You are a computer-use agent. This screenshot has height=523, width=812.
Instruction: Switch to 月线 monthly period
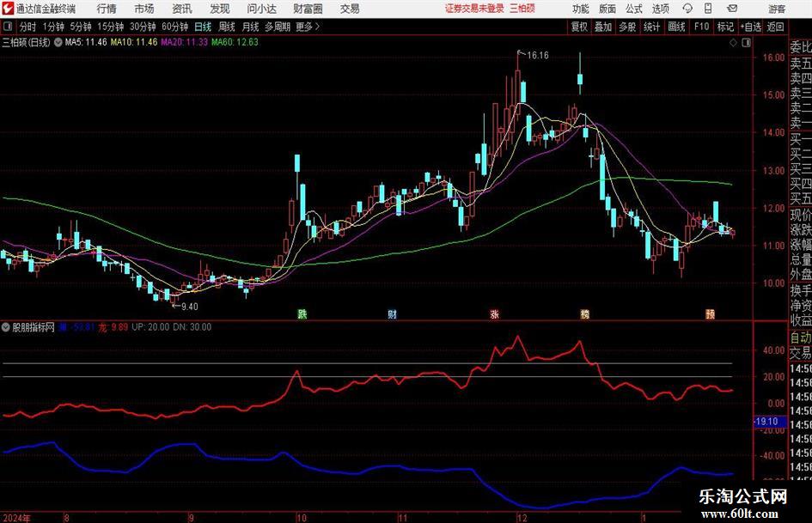tap(251, 27)
